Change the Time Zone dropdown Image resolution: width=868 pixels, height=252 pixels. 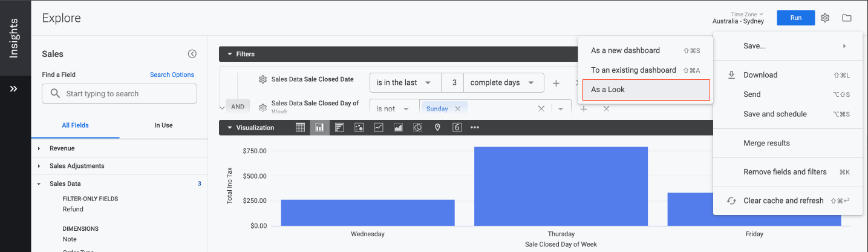pos(738,18)
